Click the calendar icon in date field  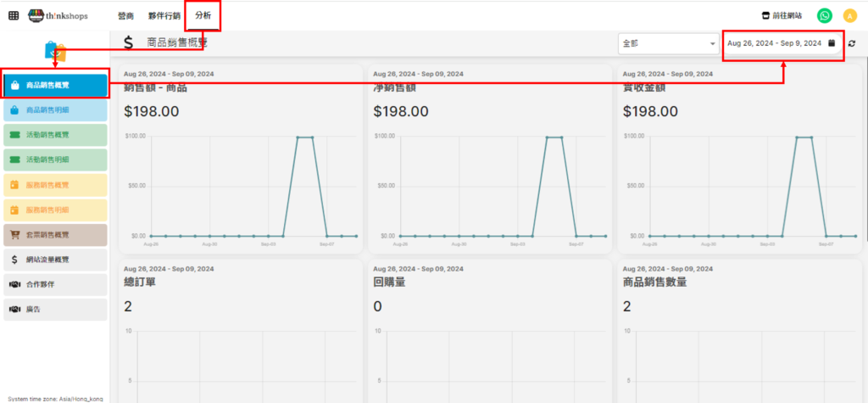click(832, 43)
